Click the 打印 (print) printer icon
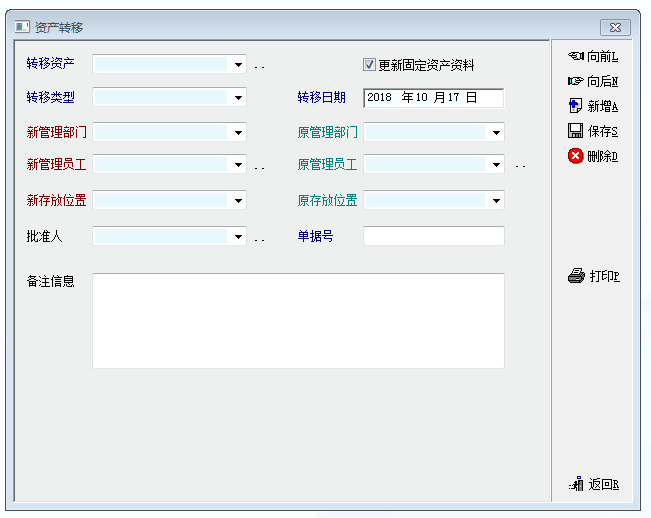Viewport: 651px width, 518px height. point(576,276)
